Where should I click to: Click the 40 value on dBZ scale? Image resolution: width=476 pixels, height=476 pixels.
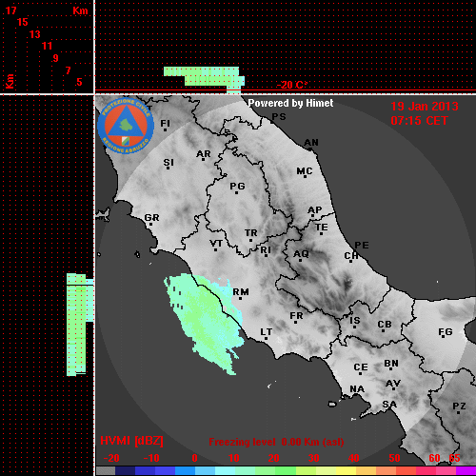[353, 458]
